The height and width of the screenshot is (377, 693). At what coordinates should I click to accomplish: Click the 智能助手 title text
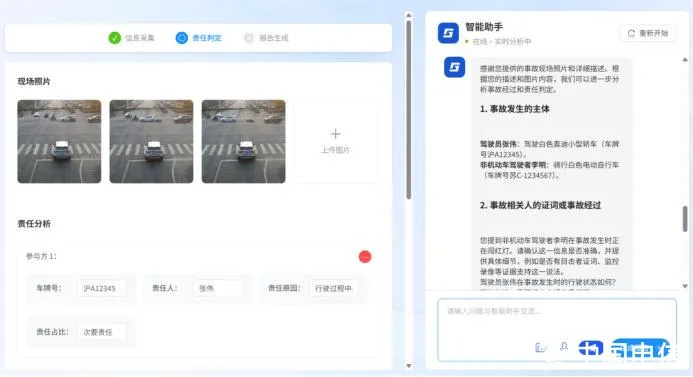click(484, 27)
